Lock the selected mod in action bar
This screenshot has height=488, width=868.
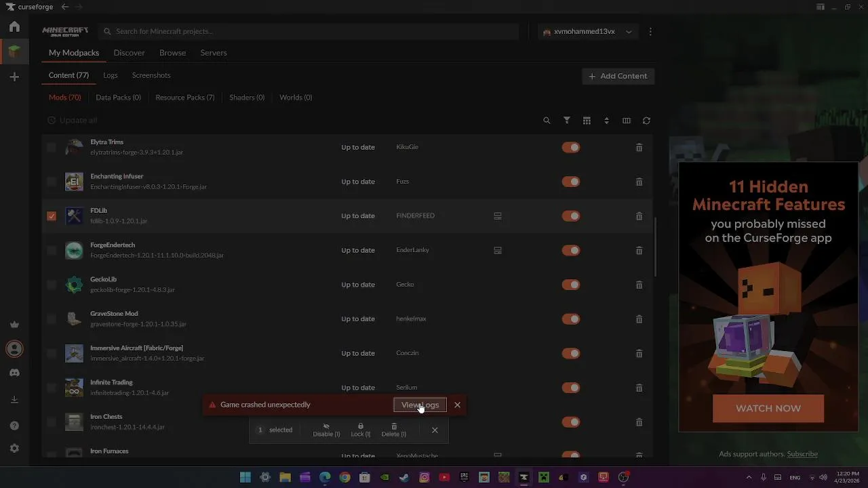tap(361, 430)
